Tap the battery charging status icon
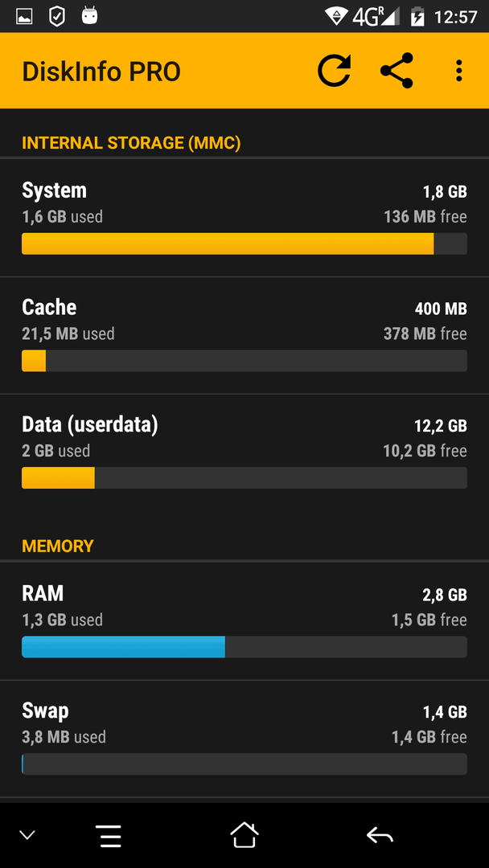The image size is (489, 868). click(x=417, y=17)
